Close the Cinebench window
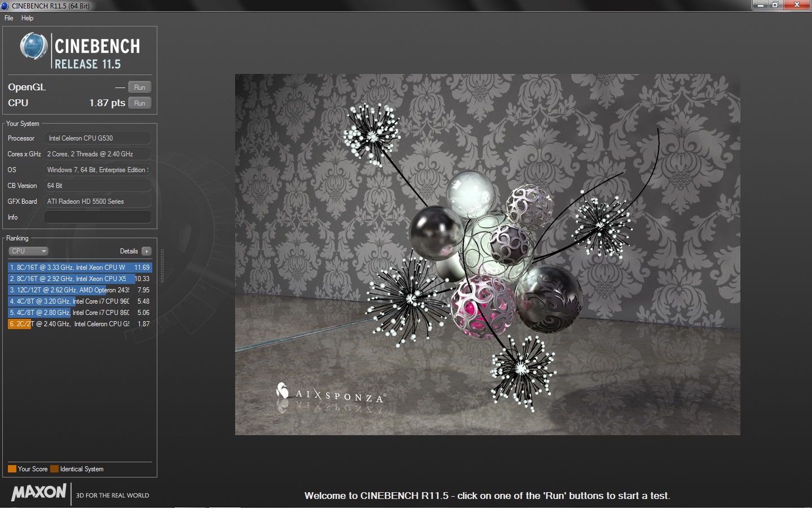Viewport: 812px width, 508px height. 797,5
